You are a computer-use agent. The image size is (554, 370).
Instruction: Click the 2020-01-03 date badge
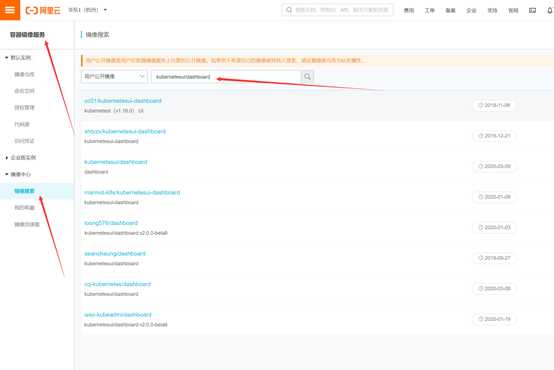[494, 228]
